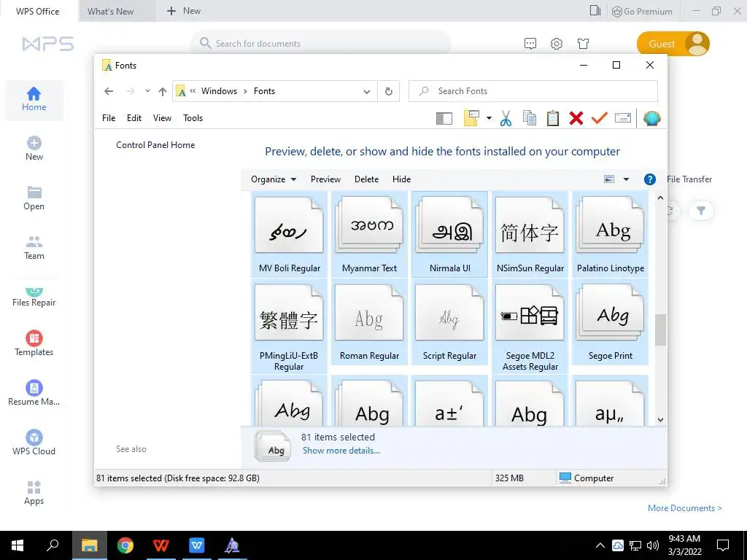Click the WPS skin shirt icon
Viewport: 747px width, 560px height.
tap(583, 44)
